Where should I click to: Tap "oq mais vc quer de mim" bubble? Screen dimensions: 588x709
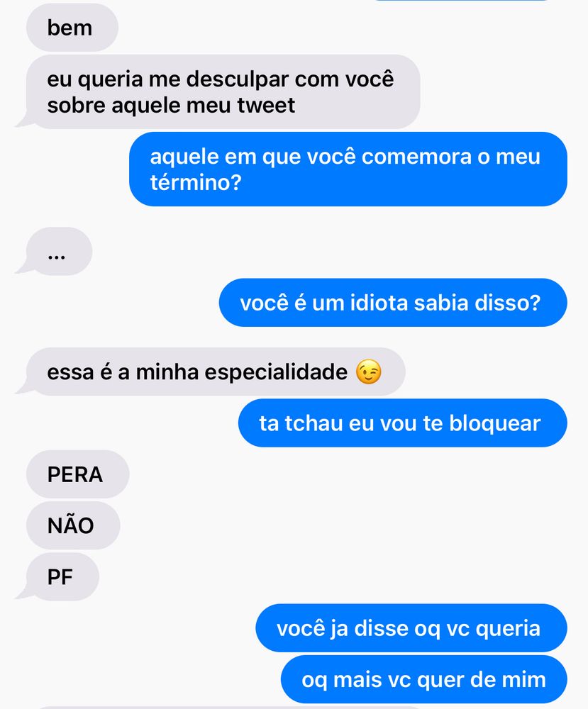(x=424, y=679)
